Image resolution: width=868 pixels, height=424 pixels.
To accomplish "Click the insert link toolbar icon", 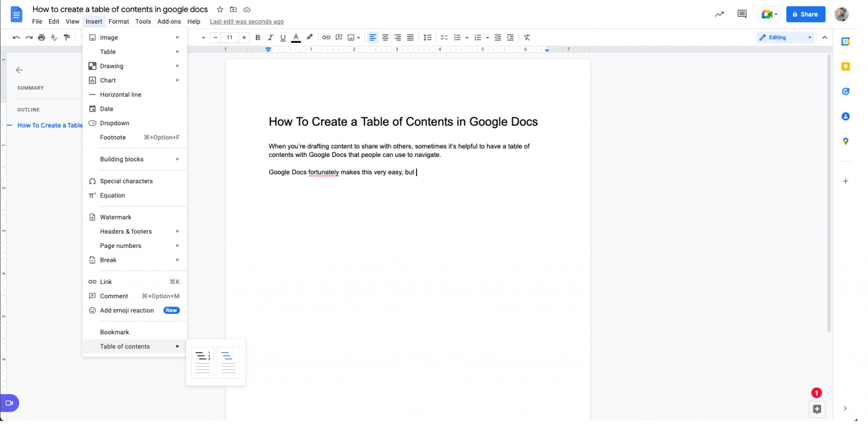I will [x=326, y=38].
